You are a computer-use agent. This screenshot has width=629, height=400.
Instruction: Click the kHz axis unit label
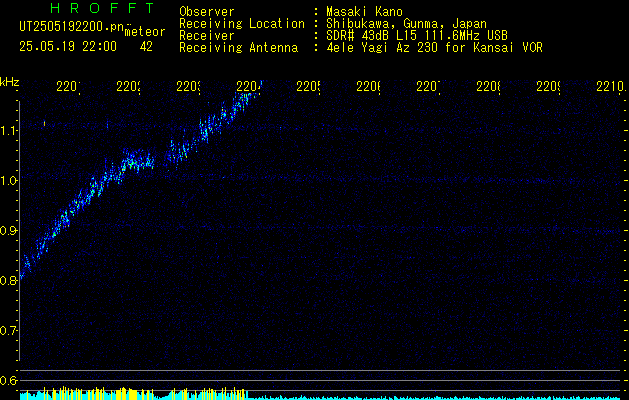coord(9,80)
